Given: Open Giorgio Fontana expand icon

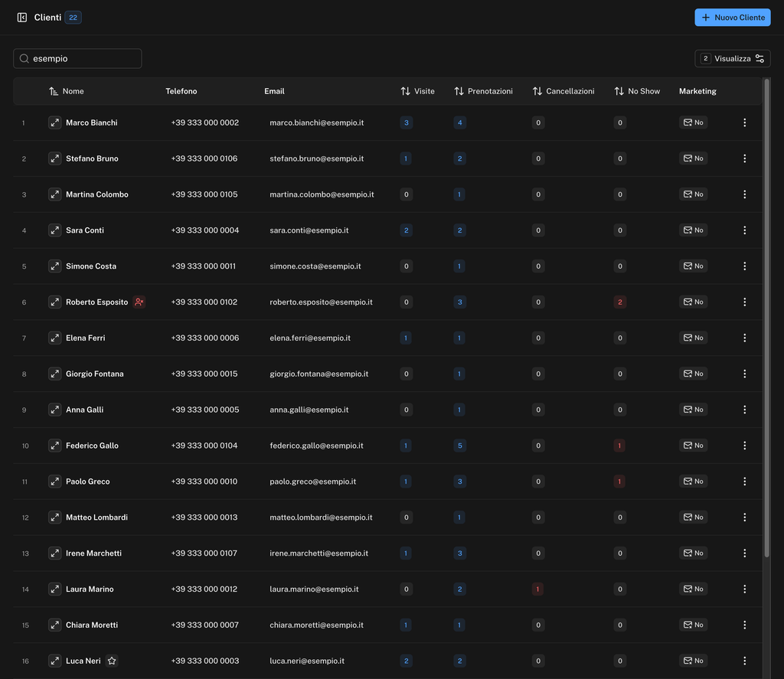Looking at the screenshot, I should click(54, 374).
